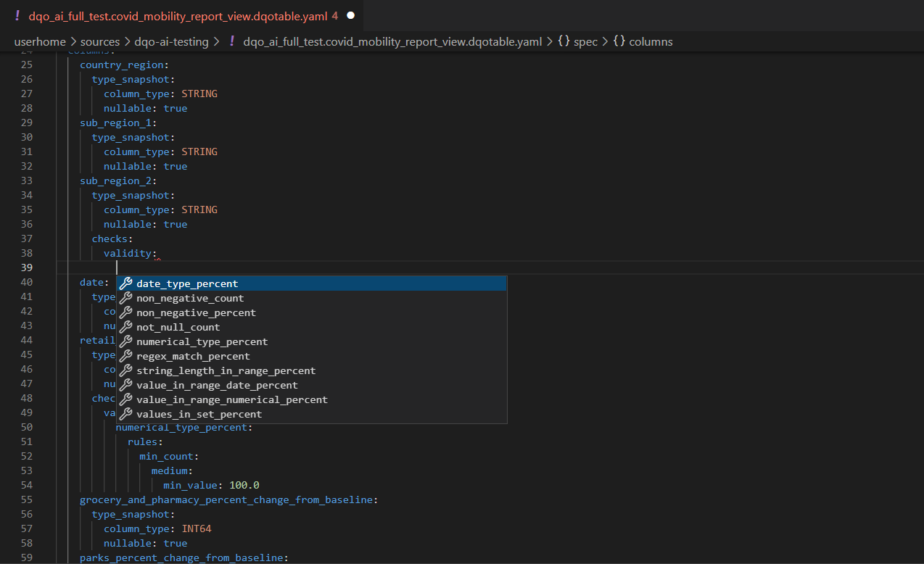This screenshot has width=924, height=564.
Task: Click min_value 100.0 on line 54
Action: tap(244, 485)
